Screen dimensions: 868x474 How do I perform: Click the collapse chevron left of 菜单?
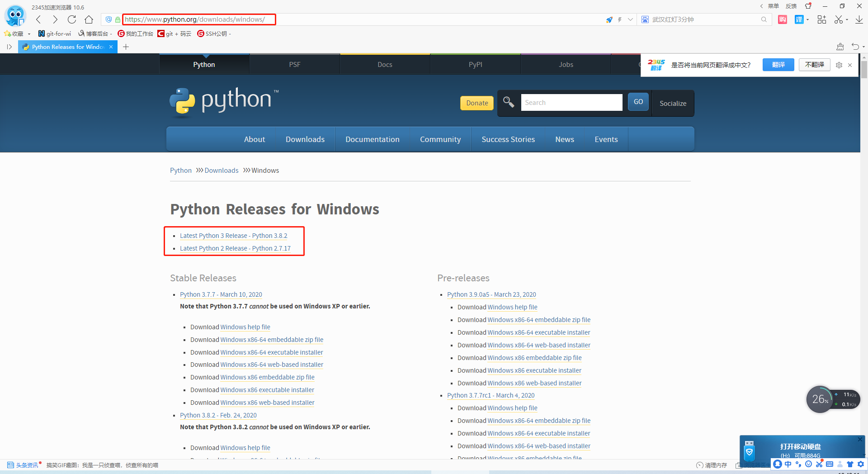[762, 6]
